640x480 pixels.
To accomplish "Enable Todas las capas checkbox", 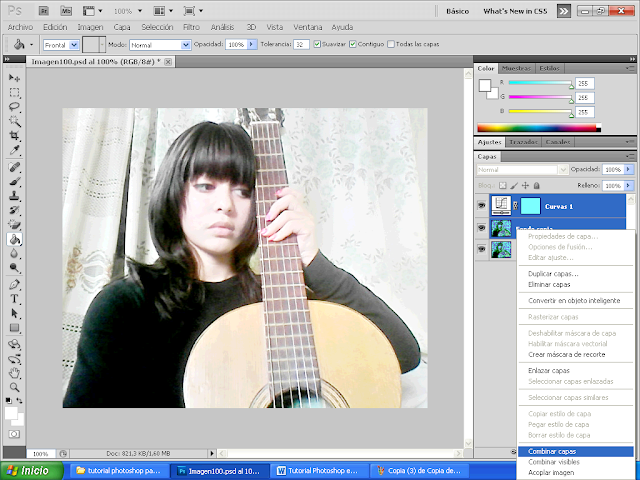I will coord(391,44).
